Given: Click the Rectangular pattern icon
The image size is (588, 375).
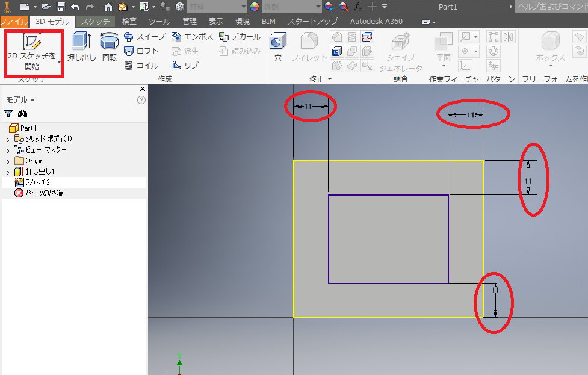Looking at the screenshot, I should point(494,37).
